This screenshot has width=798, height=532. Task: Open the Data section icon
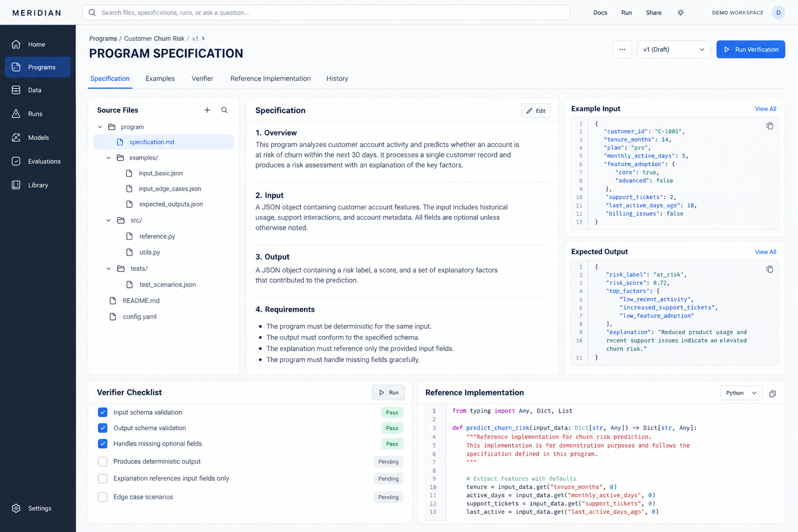tap(16, 90)
